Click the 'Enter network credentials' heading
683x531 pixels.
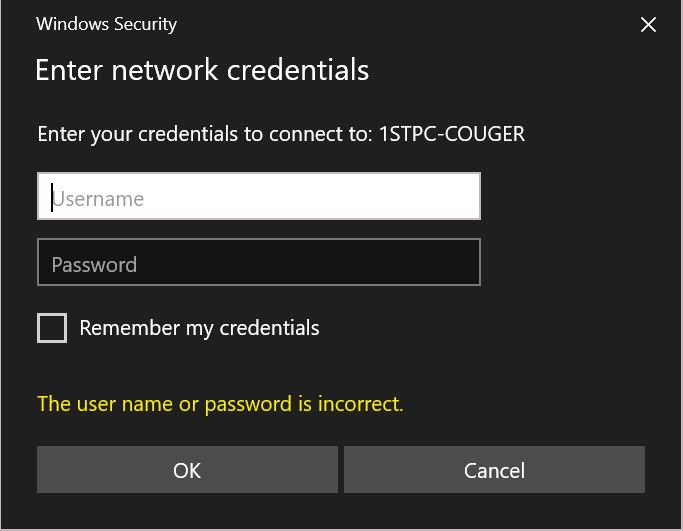click(202, 70)
